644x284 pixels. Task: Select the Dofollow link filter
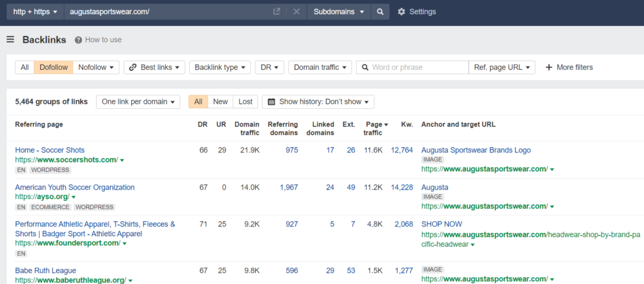click(53, 67)
